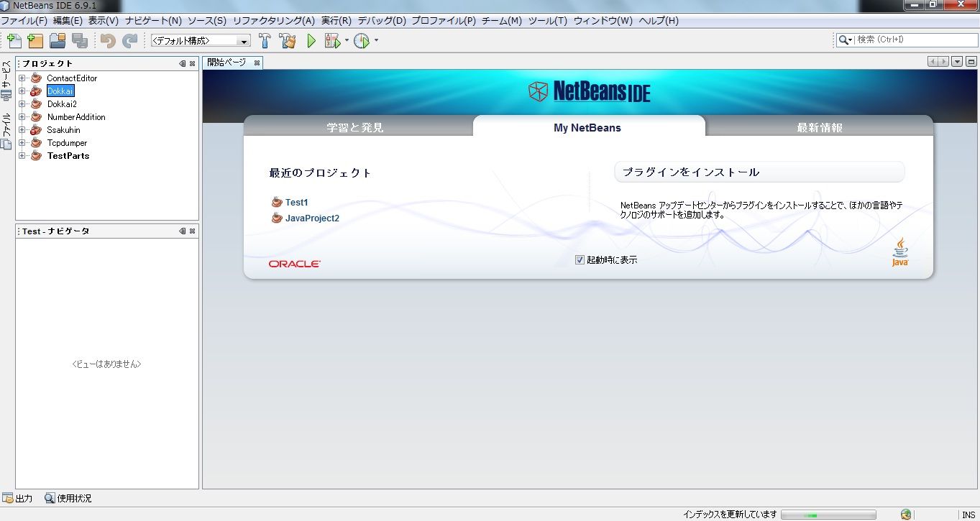Click the Debug Main Project icon
This screenshot has width=980, height=521.
point(332,40)
